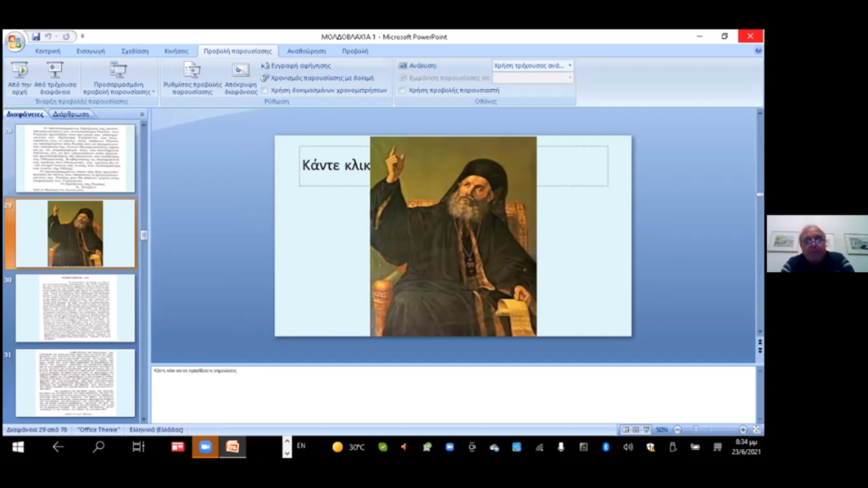Open the Ανάλυση resolution dropdown

(533, 65)
